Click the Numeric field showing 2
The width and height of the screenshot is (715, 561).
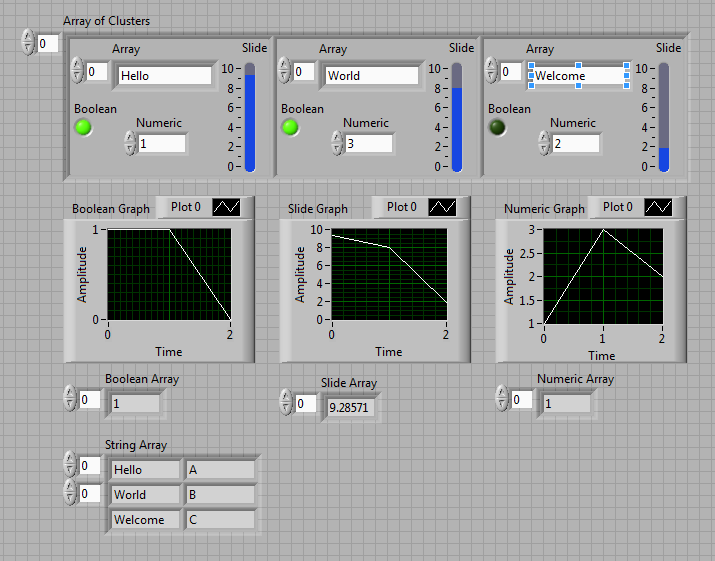576,144
